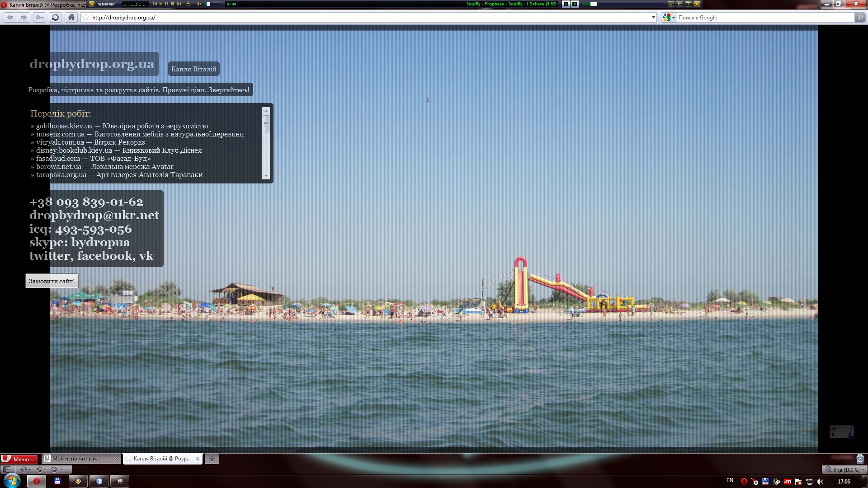Click the key (wand) password icon

40,18
